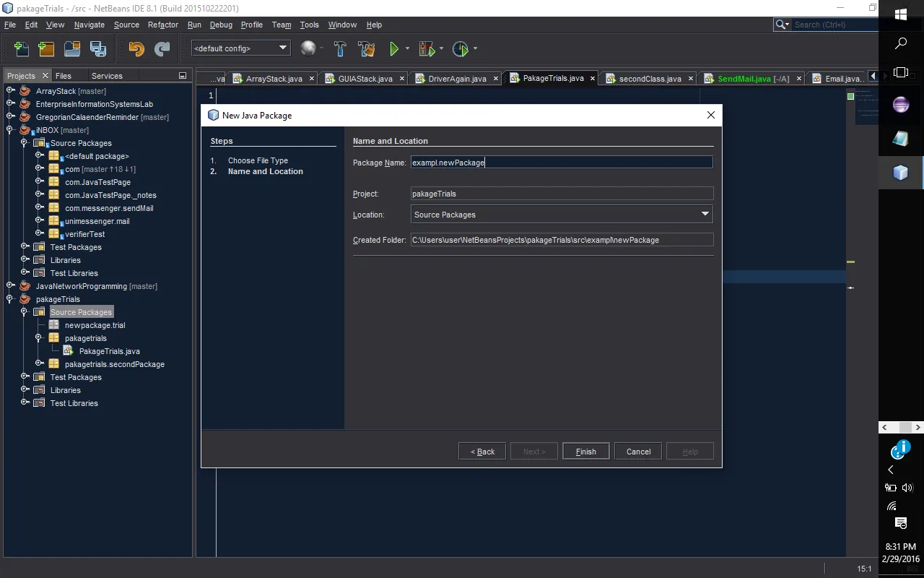924x578 pixels.
Task: Click the Open Project toolbar icon
Action: (x=71, y=49)
